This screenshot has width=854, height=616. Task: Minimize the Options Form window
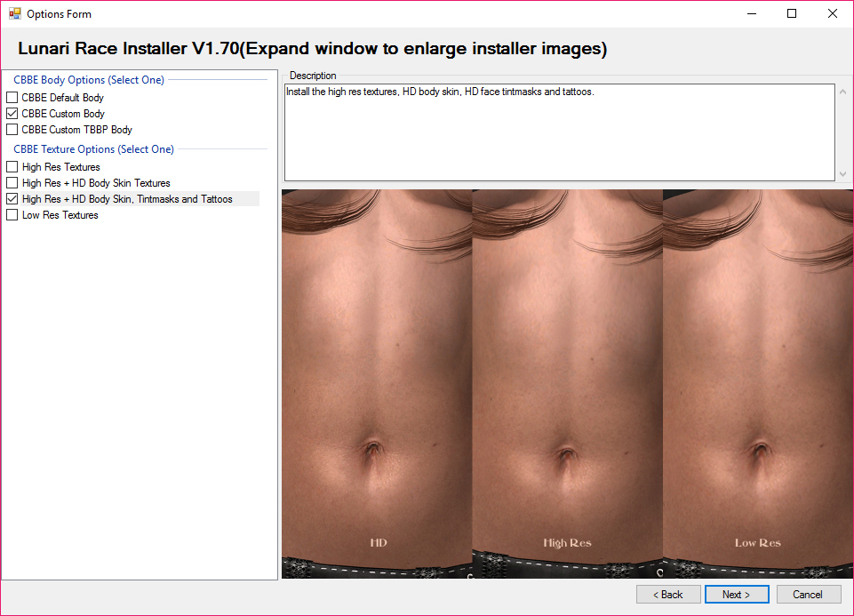tap(752, 13)
